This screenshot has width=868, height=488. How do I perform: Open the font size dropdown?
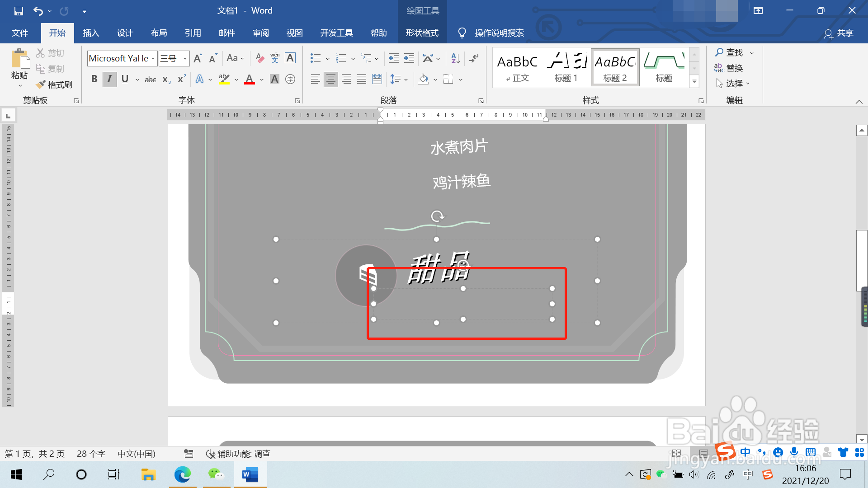pyautogui.click(x=185, y=59)
